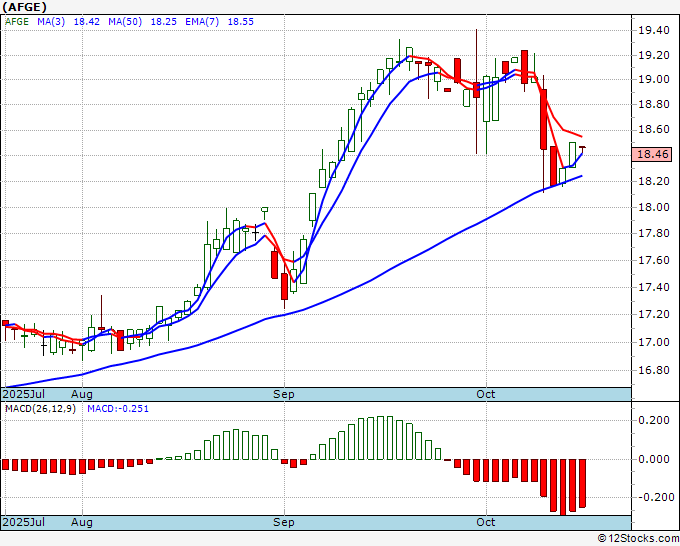
Task: Click the 0.200 MACD axis label
Action: pyautogui.click(x=654, y=420)
